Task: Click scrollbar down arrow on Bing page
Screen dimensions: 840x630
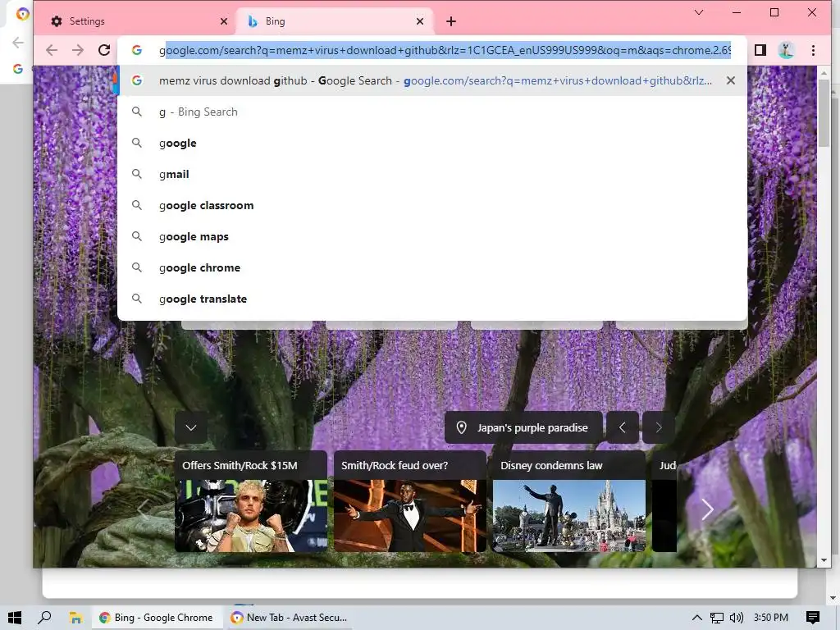Action: point(824,560)
